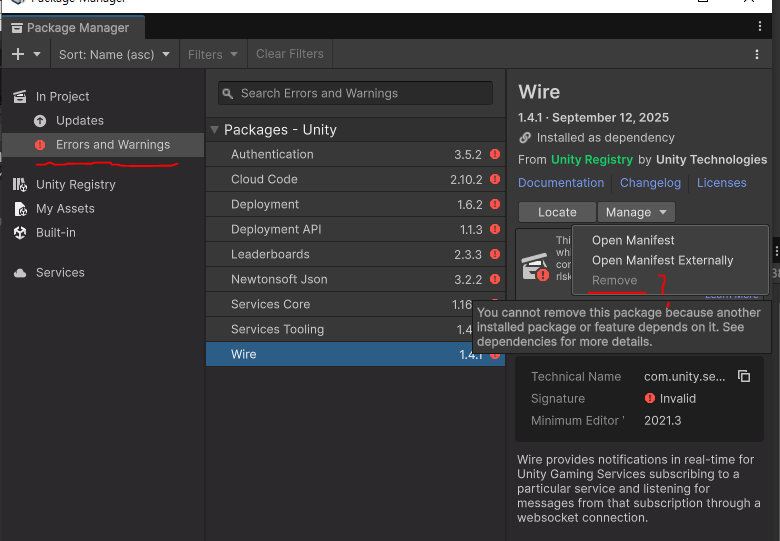Collapse the Packages - Unity group
This screenshot has height=541, width=780.
(x=214, y=130)
